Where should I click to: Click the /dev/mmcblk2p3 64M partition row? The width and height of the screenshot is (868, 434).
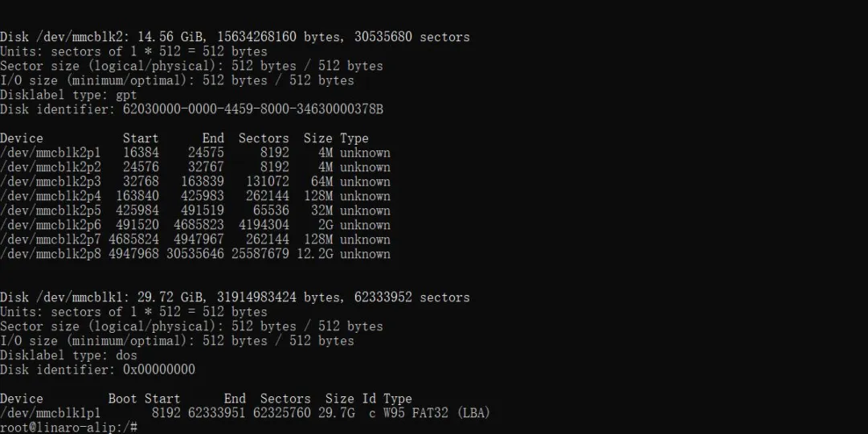coord(195,182)
